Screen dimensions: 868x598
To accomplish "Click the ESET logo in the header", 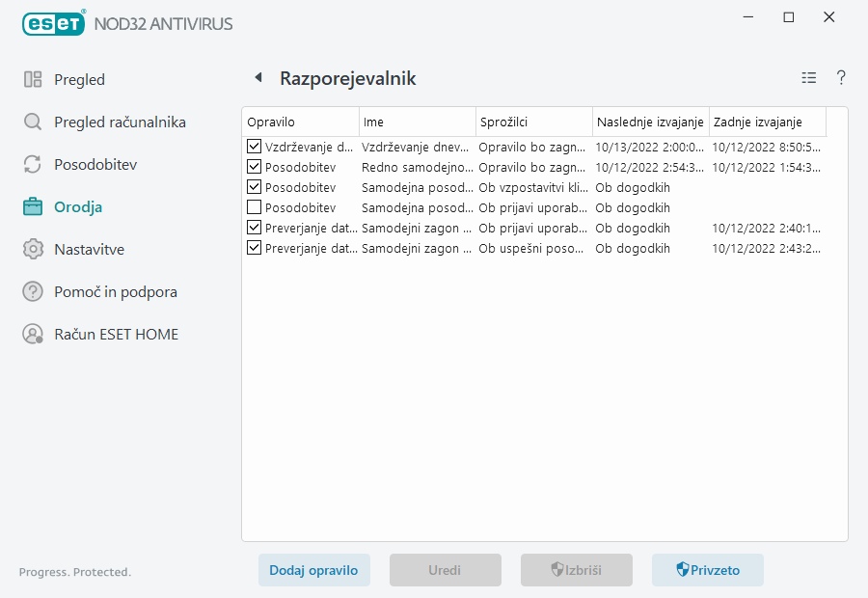I will pos(53,23).
